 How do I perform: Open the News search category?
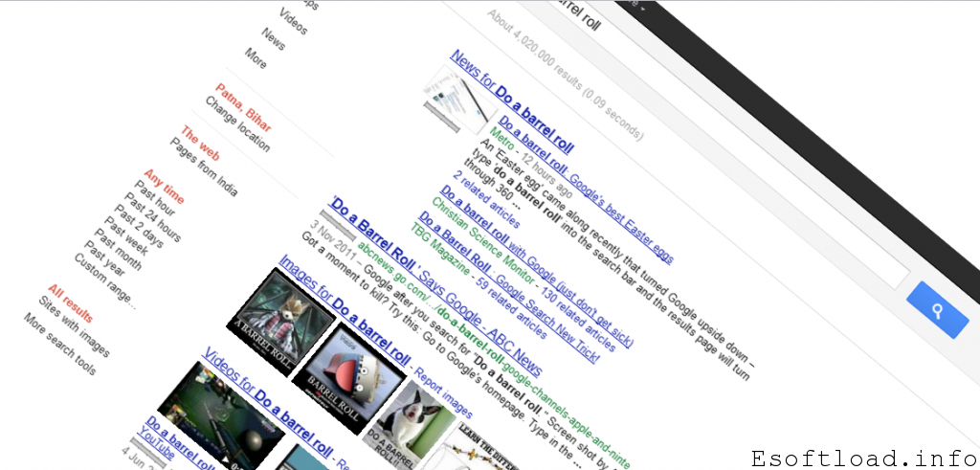273,38
